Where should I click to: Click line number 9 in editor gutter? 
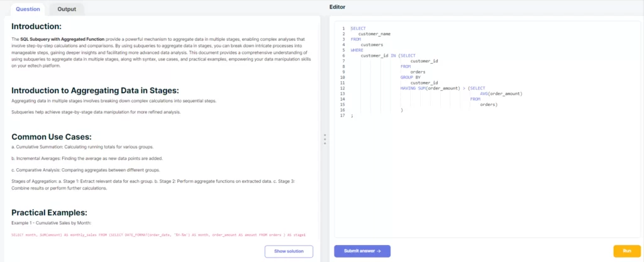click(x=343, y=72)
